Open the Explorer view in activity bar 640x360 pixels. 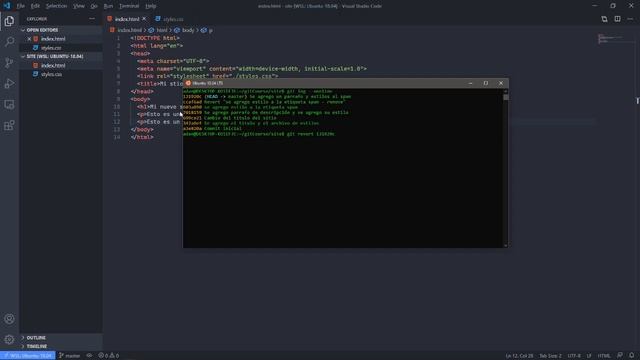pos(9,21)
